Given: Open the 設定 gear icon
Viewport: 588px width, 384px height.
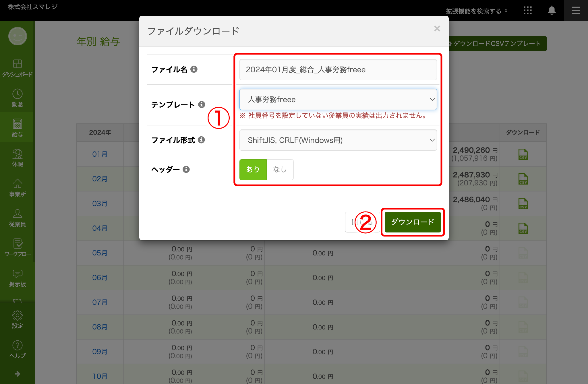Looking at the screenshot, I should 17,315.
